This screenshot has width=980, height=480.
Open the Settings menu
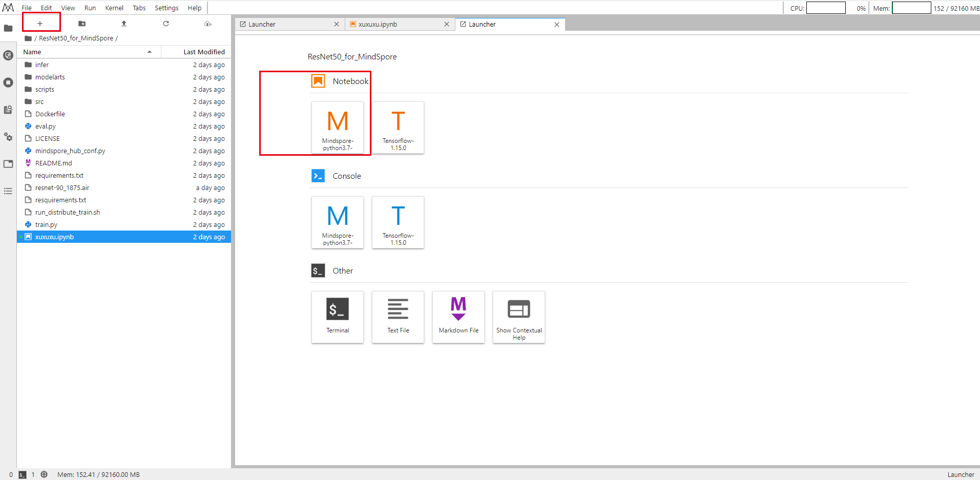click(x=166, y=8)
